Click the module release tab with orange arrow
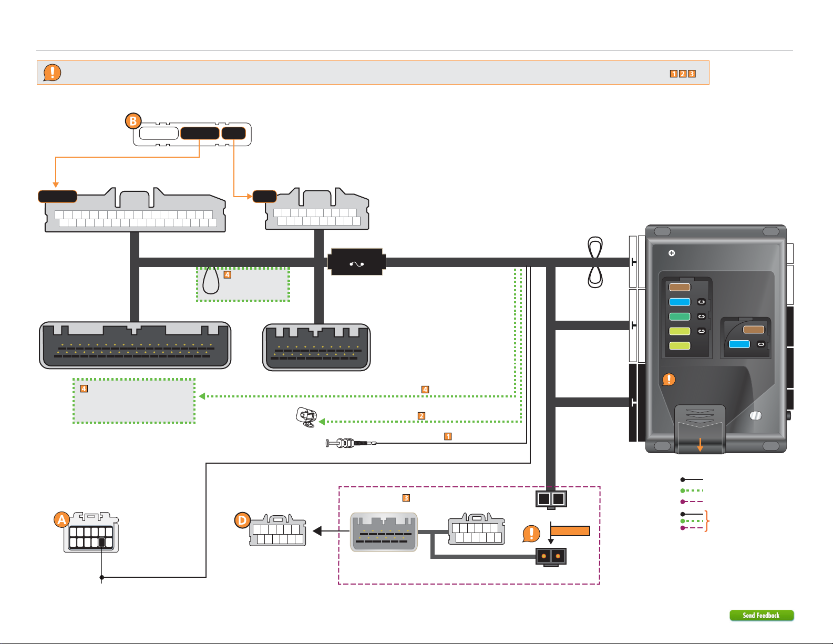 coord(700,429)
